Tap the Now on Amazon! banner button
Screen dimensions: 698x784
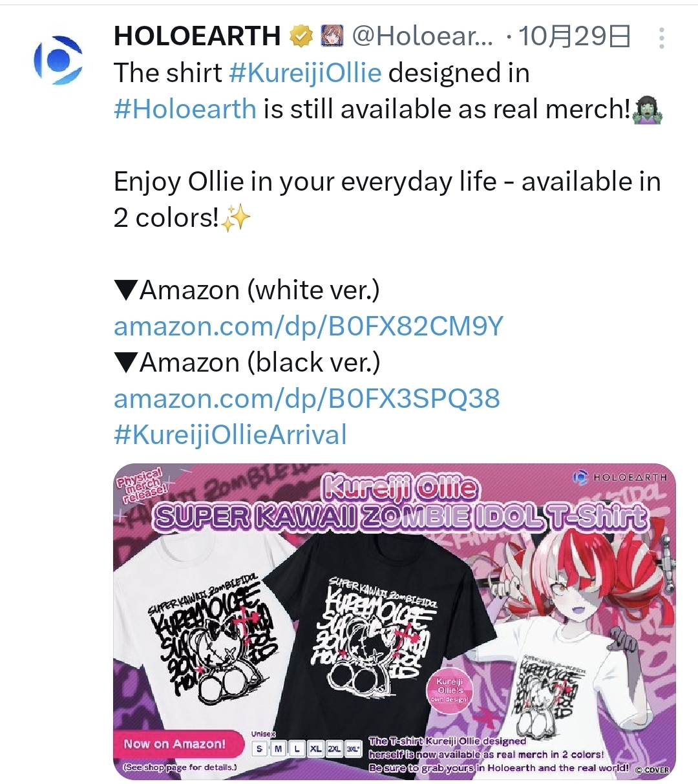[174, 744]
